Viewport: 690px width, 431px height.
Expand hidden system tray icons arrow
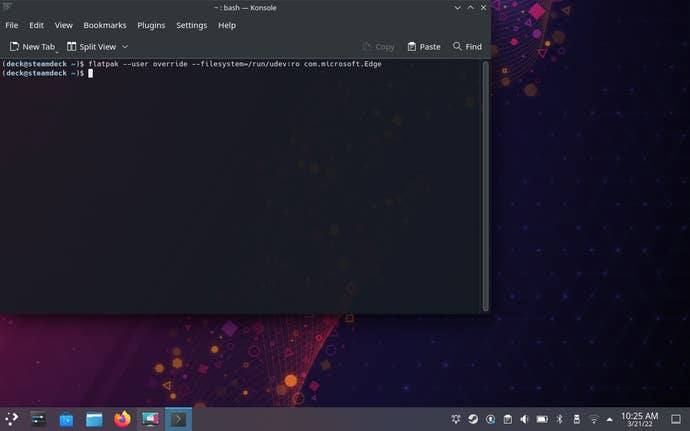(609, 420)
